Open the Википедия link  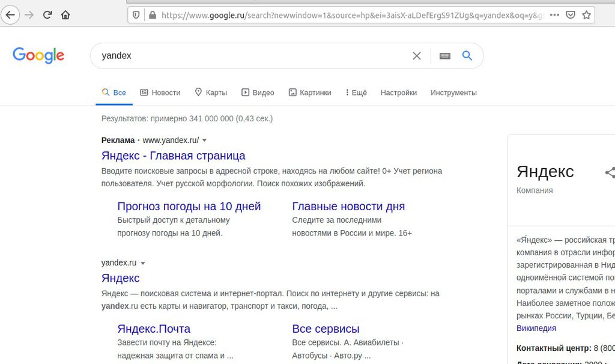pyautogui.click(x=536, y=328)
